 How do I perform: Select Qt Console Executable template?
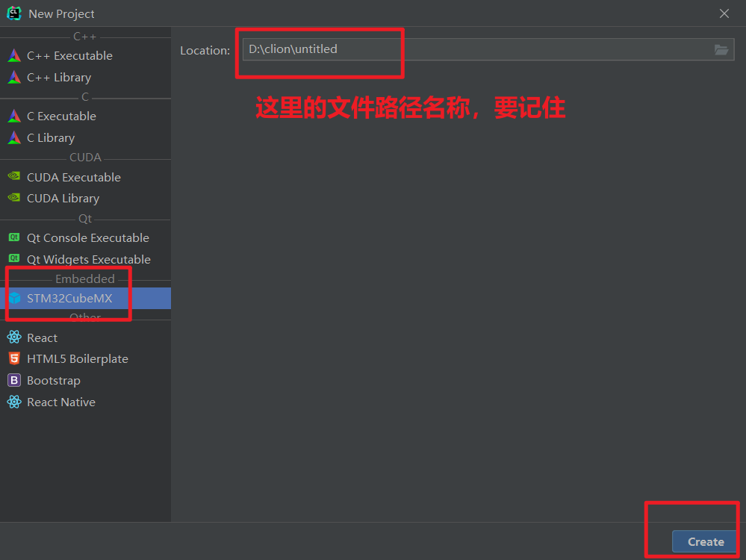[x=88, y=237]
